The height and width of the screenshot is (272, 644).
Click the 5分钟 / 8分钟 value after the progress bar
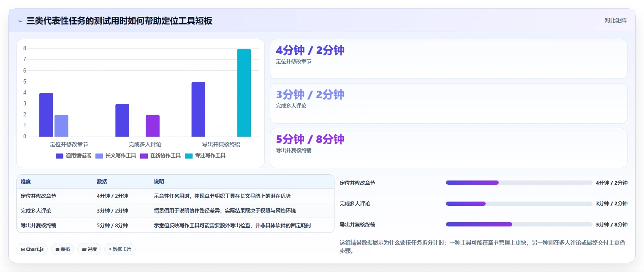[611, 224]
